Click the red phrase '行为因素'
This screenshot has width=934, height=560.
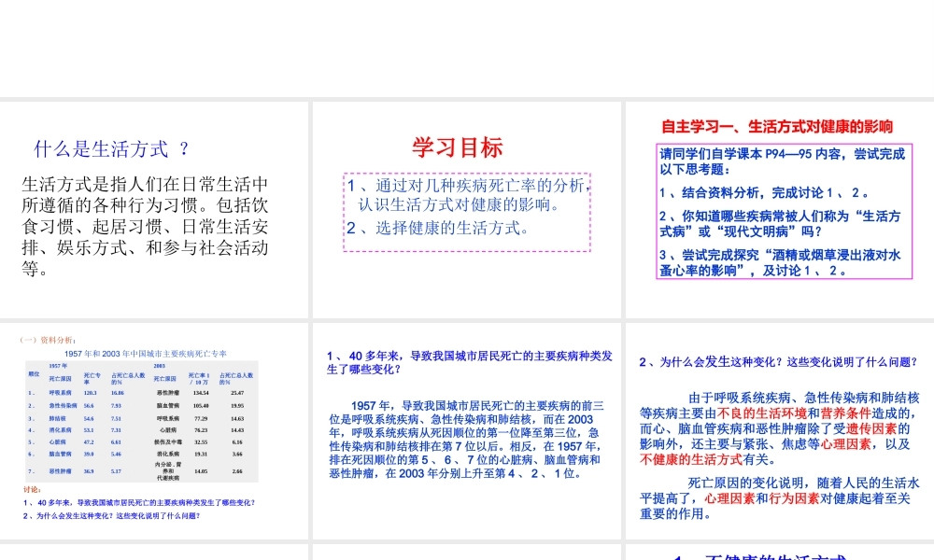point(794,498)
